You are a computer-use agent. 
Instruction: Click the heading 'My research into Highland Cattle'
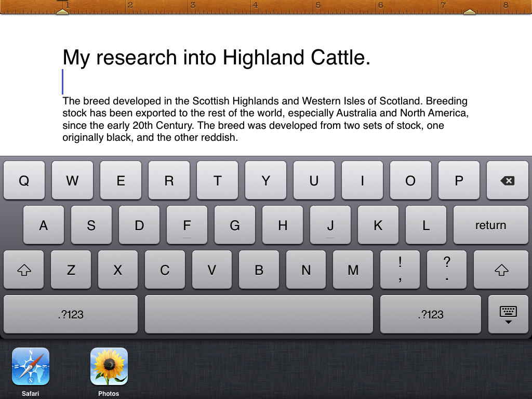tap(216, 57)
